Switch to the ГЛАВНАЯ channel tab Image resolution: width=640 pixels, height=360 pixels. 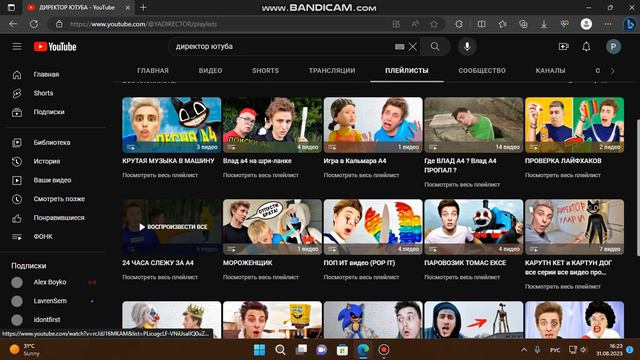tap(153, 71)
